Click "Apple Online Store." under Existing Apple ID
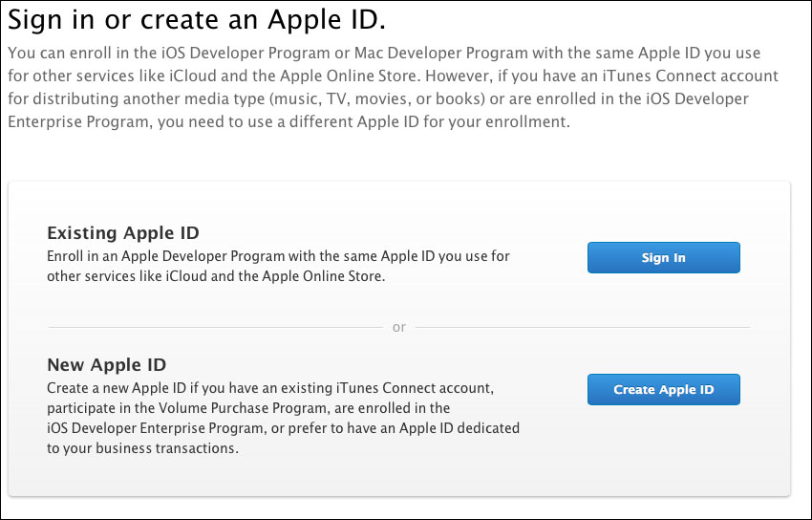The height and width of the screenshot is (520, 812). click(324, 276)
